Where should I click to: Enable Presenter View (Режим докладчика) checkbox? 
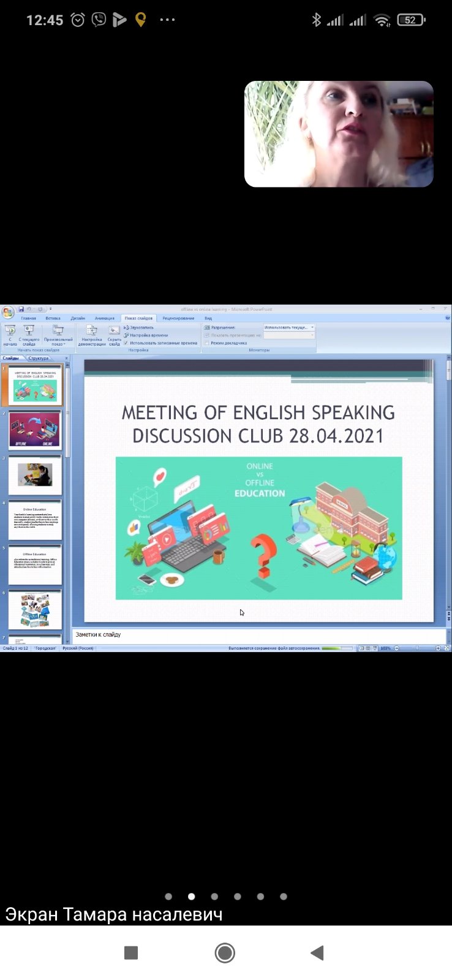207,343
